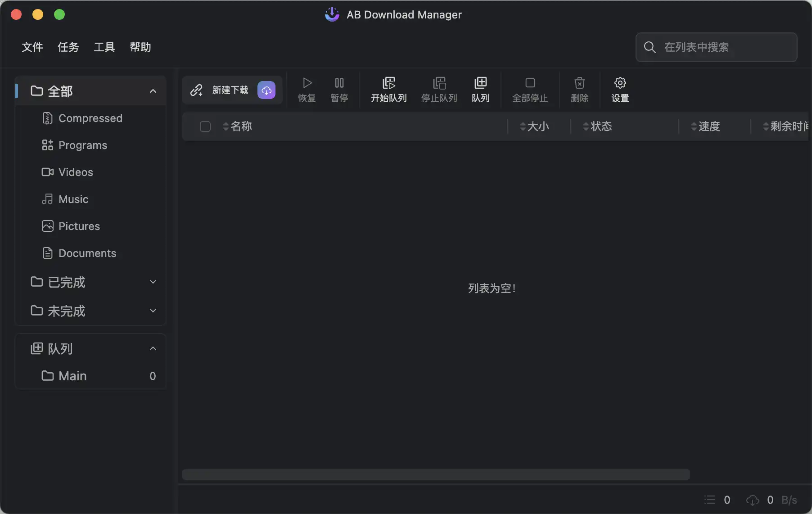Click the 新建下载 link icon button

[x=196, y=90]
